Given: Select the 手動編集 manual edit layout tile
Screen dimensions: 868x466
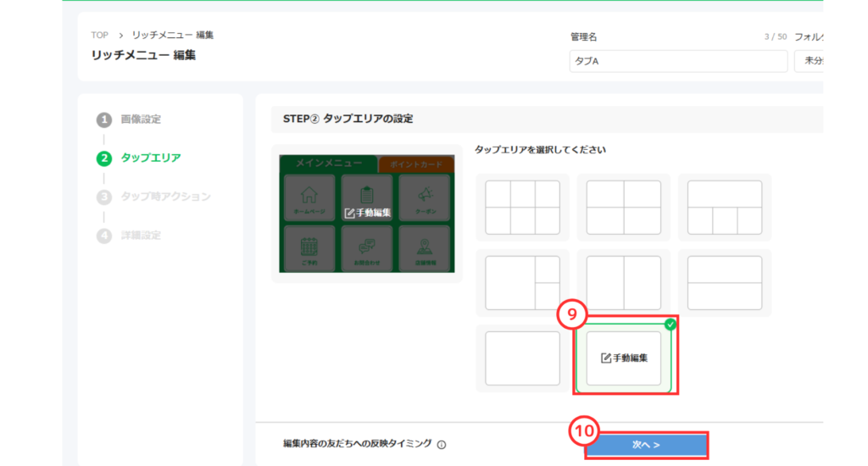Looking at the screenshot, I should coord(624,358).
